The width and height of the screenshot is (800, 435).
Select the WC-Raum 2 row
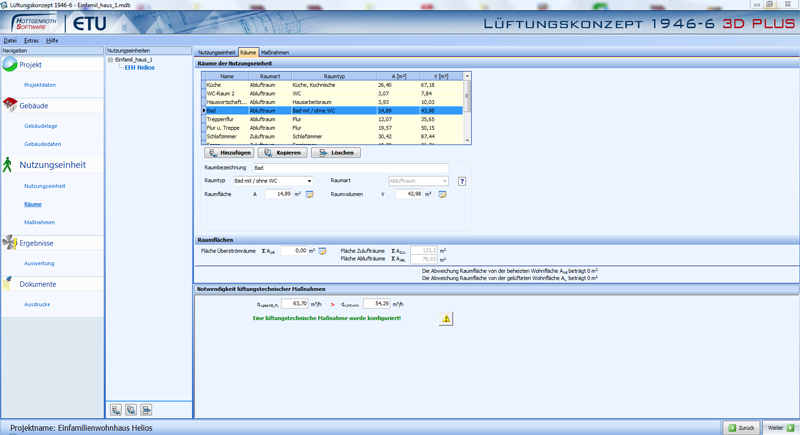332,94
